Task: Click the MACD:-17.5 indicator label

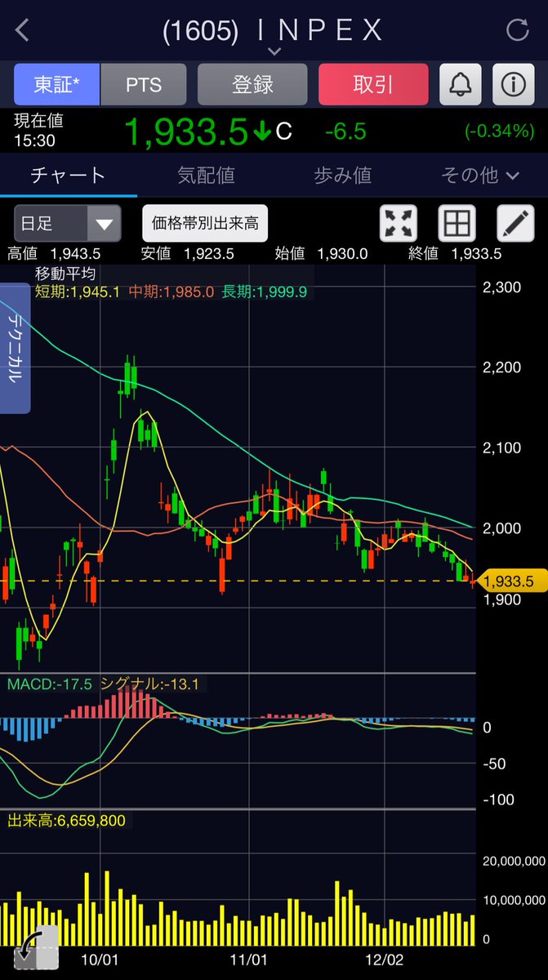Action: [x=51, y=684]
